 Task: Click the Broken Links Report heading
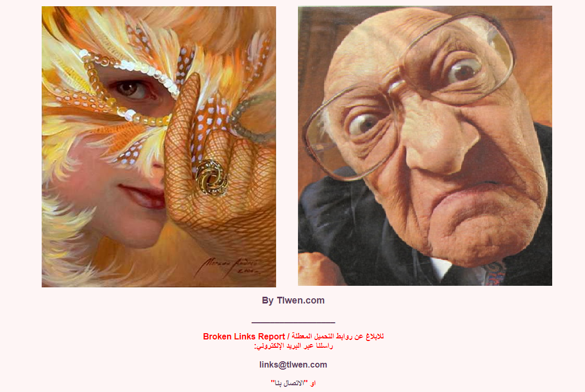(x=244, y=336)
